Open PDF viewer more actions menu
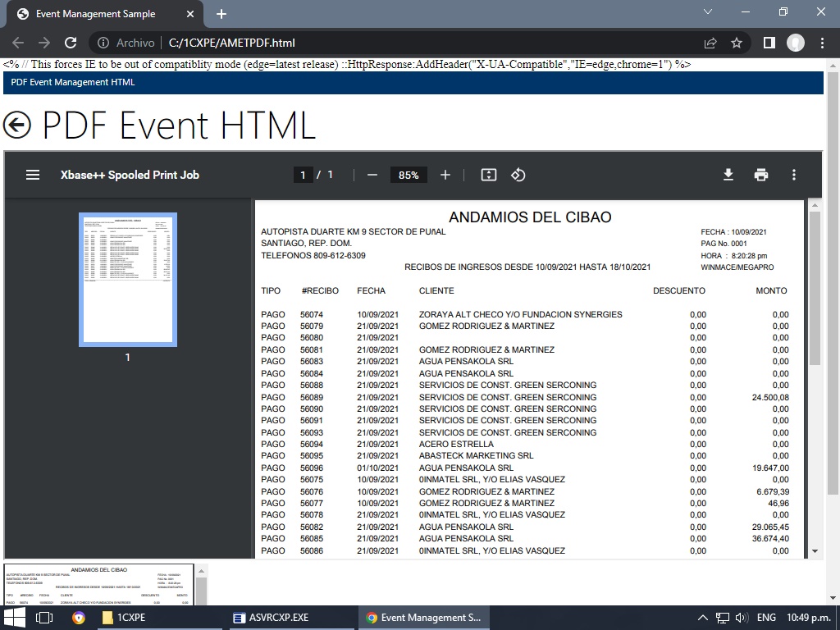Screen dimensions: 840x630 point(794,175)
